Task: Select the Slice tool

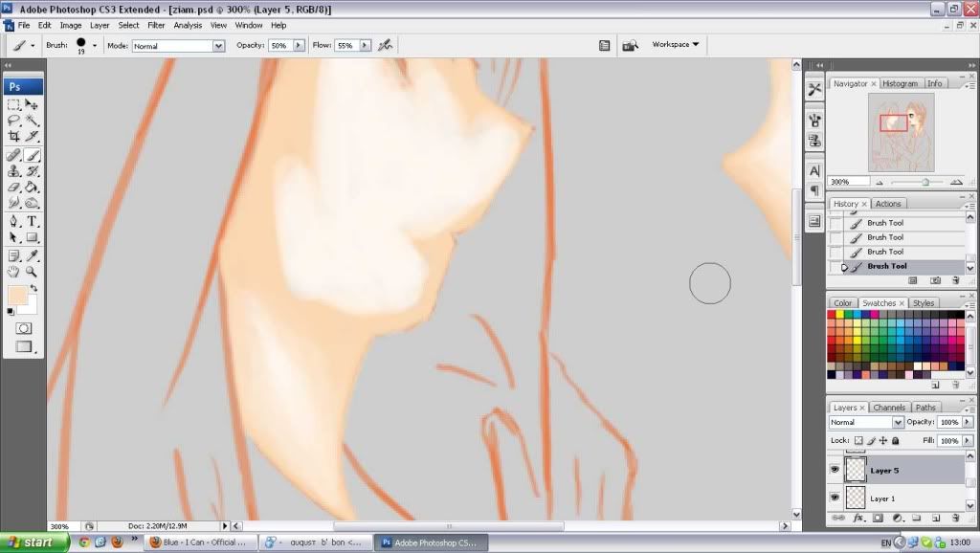Action: point(32,136)
